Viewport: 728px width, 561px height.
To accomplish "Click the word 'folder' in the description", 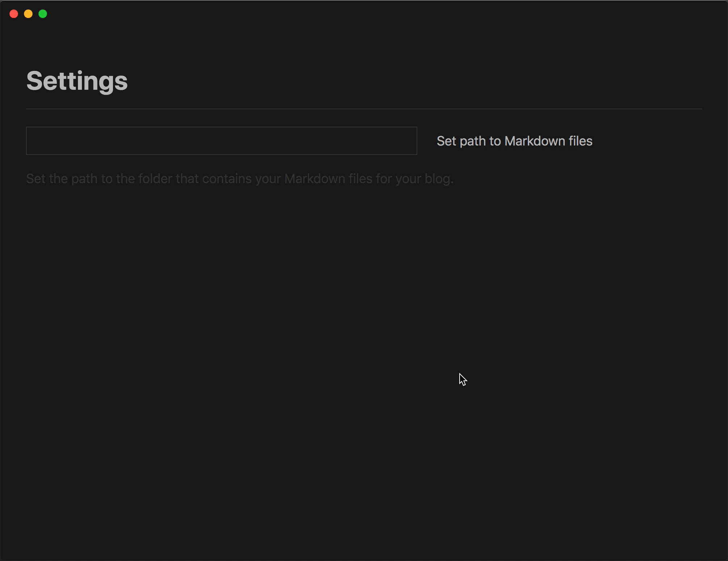I will click(x=155, y=179).
